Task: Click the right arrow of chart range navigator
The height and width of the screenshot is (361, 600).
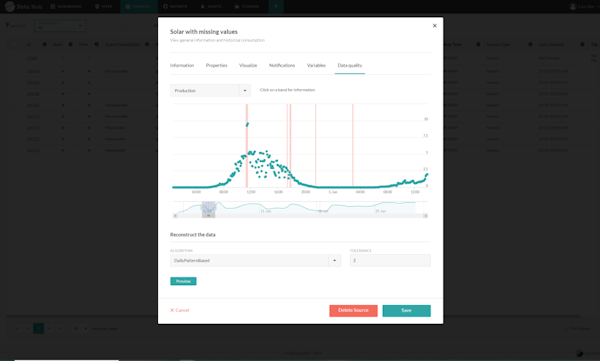Action: (425, 216)
